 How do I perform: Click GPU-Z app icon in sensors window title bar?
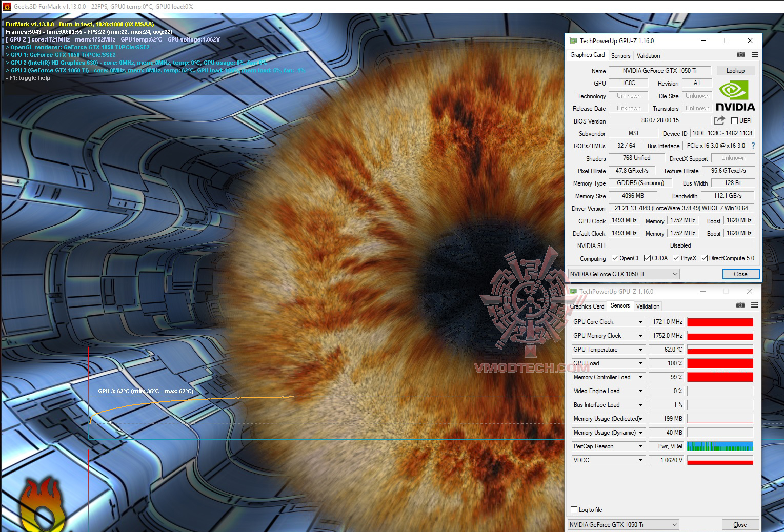573,291
